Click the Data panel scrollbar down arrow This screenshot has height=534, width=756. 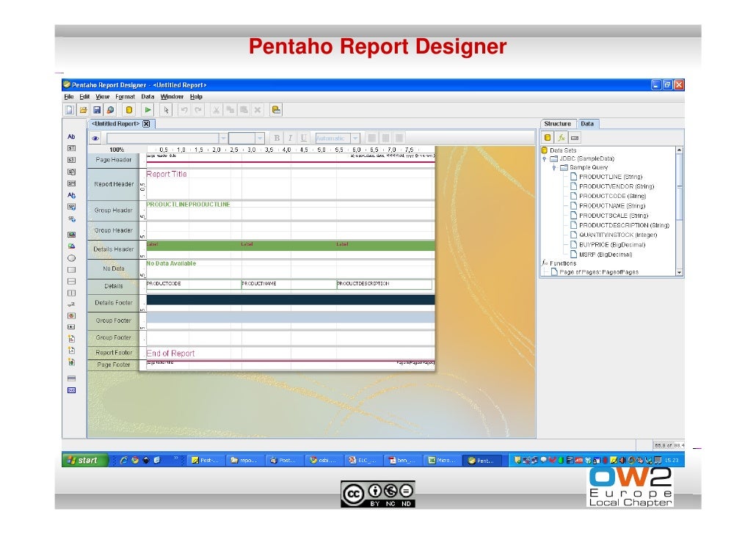point(680,272)
